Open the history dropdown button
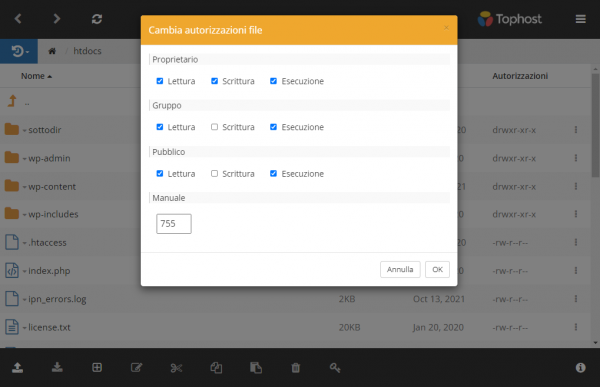The height and width of the screenshot is (387, 600). tap(19, 51)
